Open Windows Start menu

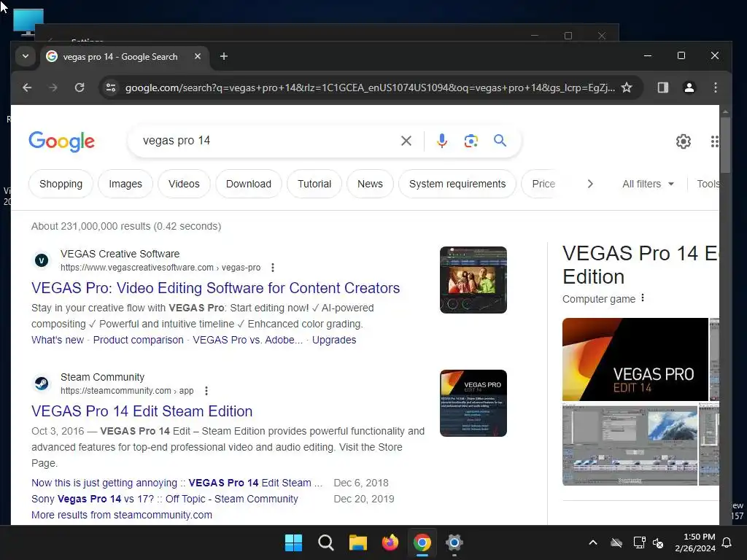pyautogui.click(x=293, y=542)
